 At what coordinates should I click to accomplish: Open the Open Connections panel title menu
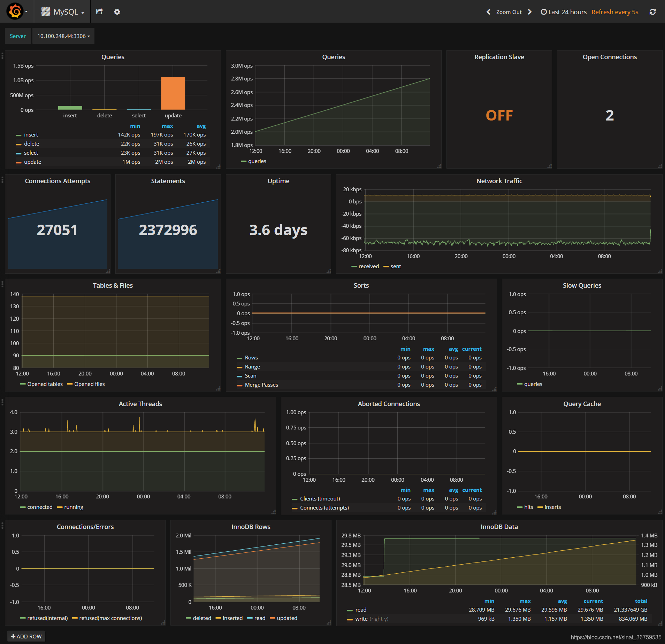click(610, 57)
